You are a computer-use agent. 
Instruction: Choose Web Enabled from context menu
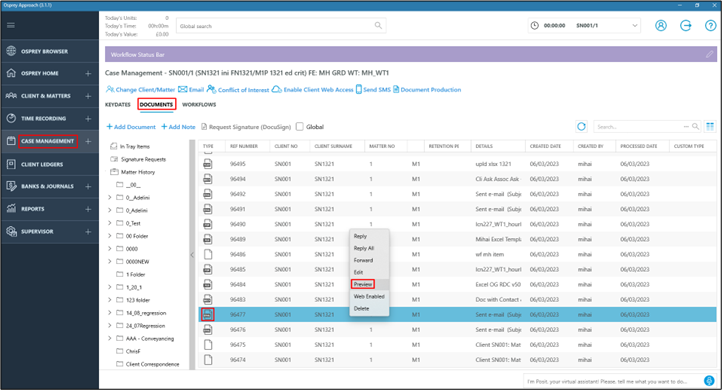[x=369, y=296]
